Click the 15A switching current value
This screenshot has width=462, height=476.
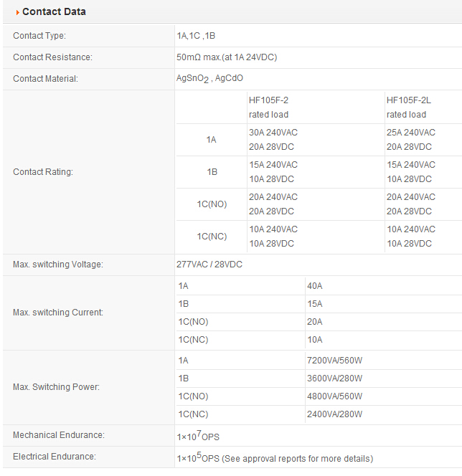(315, 304)
